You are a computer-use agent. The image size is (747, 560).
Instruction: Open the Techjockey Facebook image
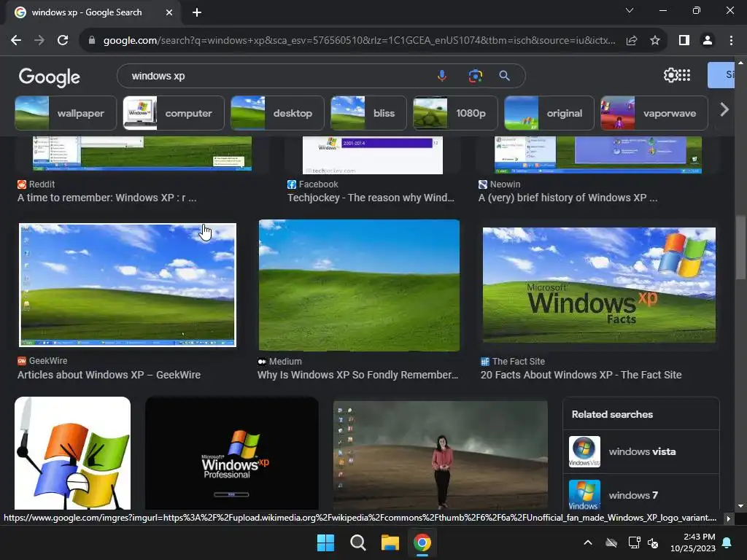[373, 155]
